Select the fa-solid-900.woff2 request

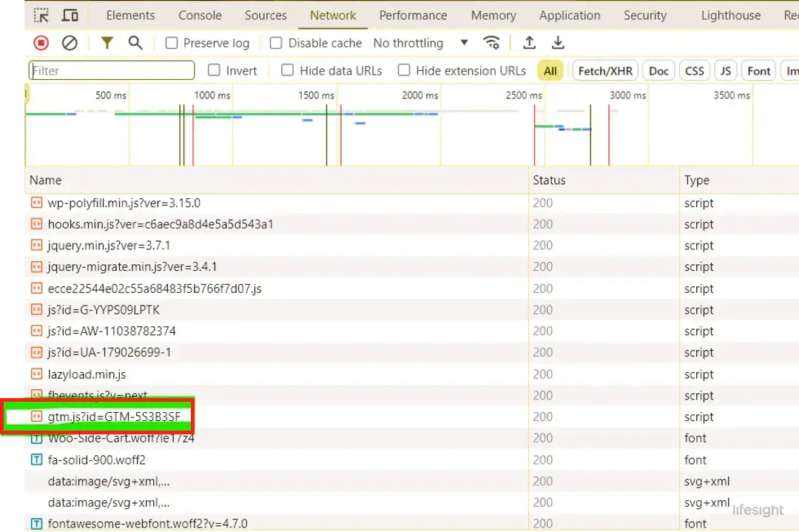coord(96,459)
